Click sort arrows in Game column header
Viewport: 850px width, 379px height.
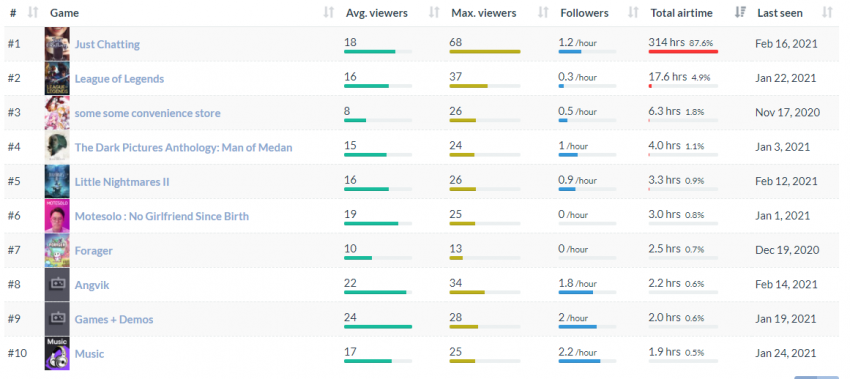point(329,13)
